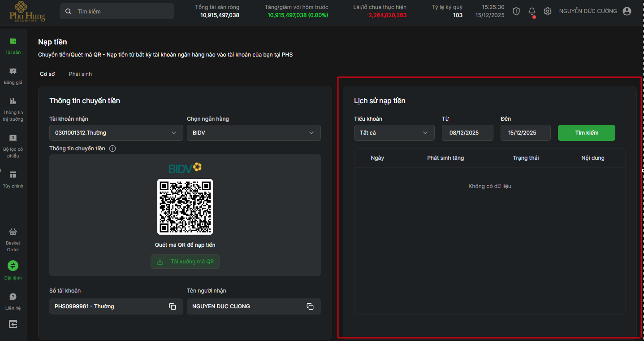Image resolution: width=644 pixels, height=341 pixels.
Task: Click the Từ date field 08/12/2025
Action: coord(467,133)
